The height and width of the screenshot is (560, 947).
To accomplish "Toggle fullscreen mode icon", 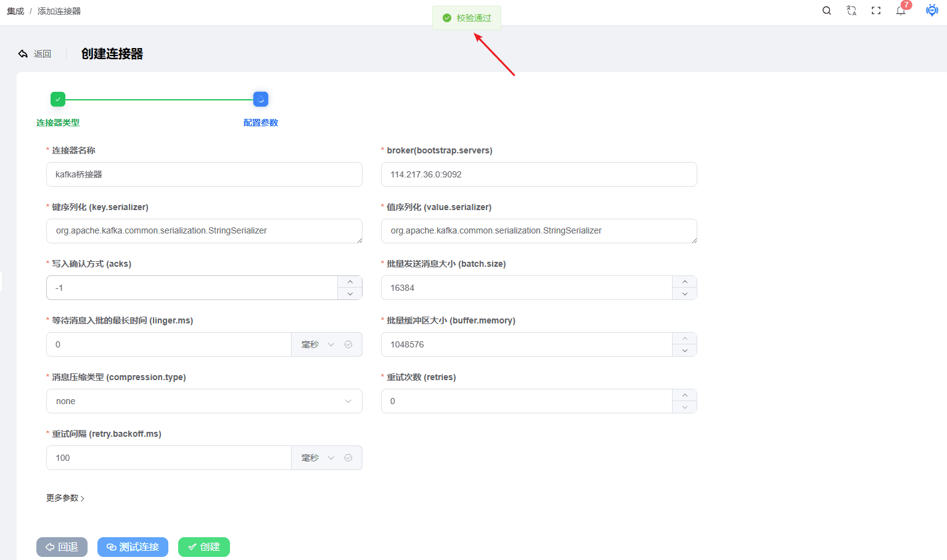I will 876,10.
